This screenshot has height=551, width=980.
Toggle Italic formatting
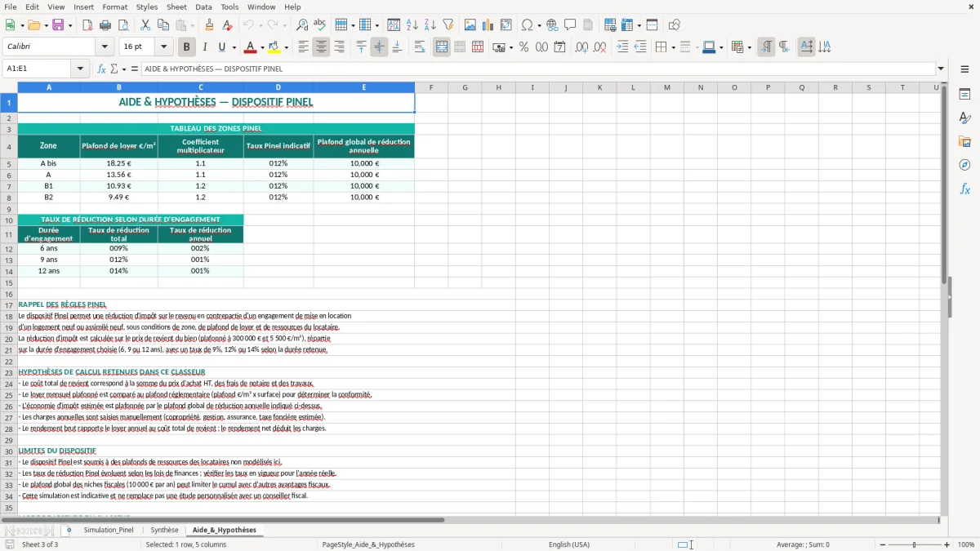(x=205, y=47)
